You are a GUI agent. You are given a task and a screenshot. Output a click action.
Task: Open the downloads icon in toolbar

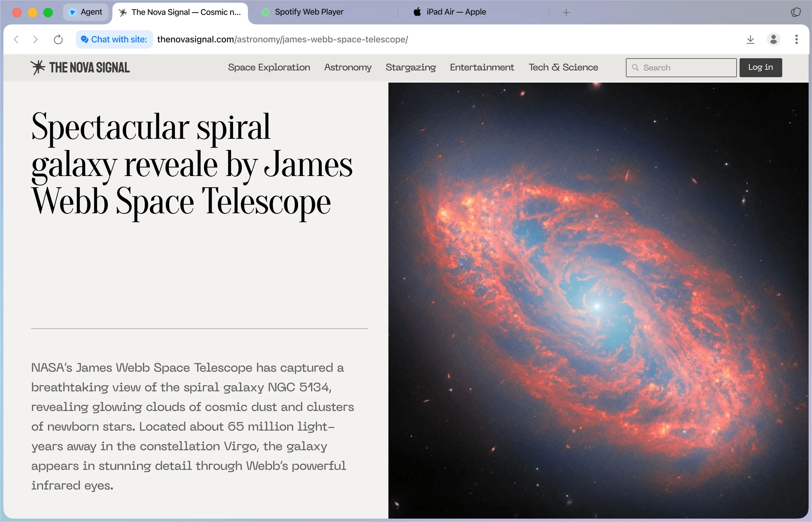coord(750,39)
